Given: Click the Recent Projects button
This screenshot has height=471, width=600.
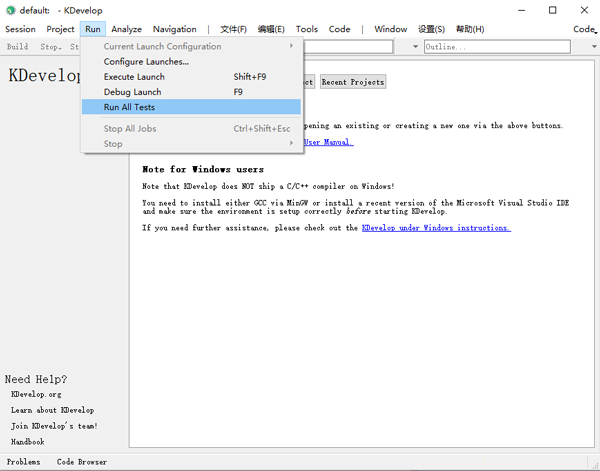Looking at the screenshot, I should click(353, 82).
